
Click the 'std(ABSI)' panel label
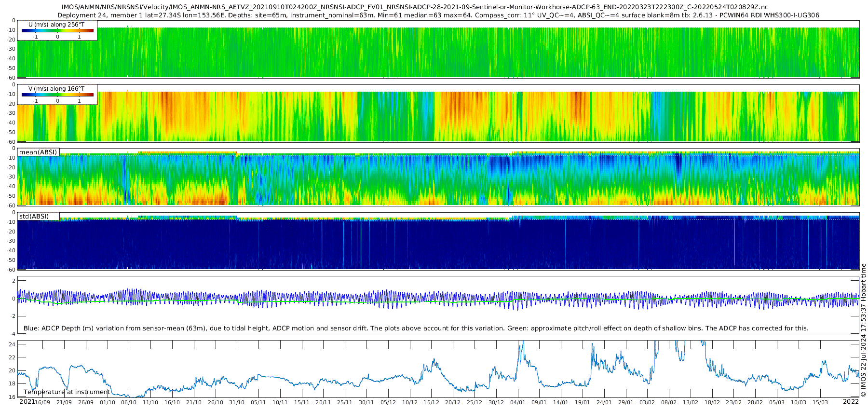click(x=34, y=216)
